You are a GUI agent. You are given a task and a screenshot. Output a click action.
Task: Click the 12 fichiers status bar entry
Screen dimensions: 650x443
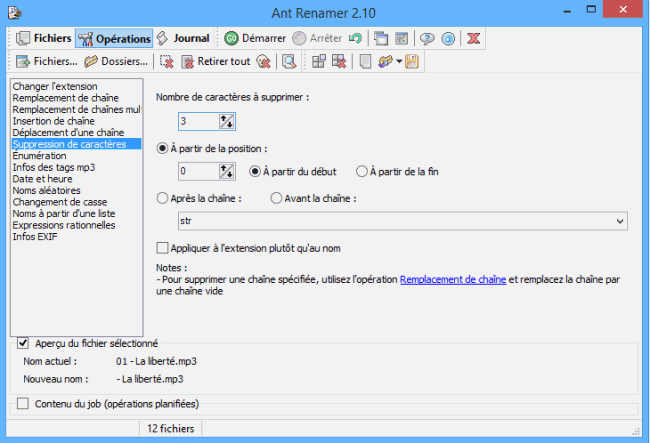(x=170, y=428)
